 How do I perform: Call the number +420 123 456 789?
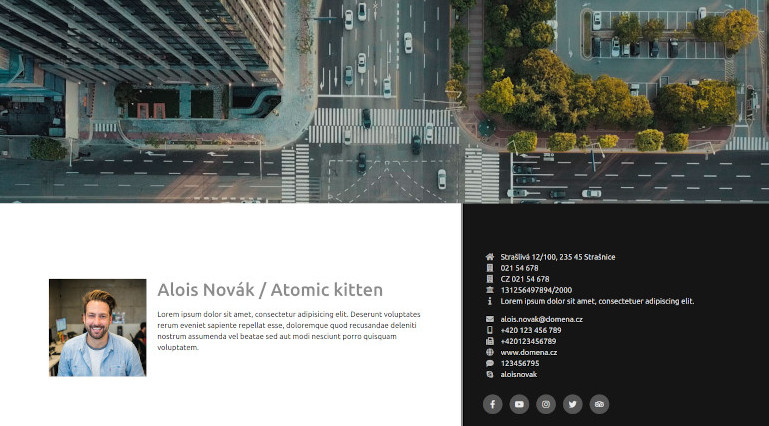click(x=530, y=330)
